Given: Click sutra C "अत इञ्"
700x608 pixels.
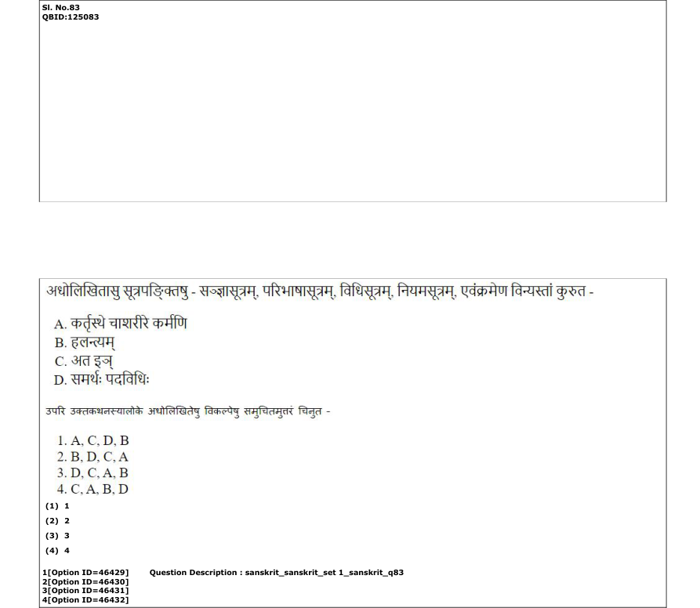Looking at the screenshot, I should 84,361.
